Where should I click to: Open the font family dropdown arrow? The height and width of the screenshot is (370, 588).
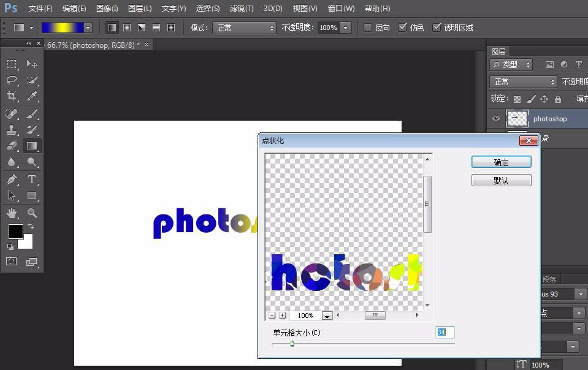pos(581,294)
